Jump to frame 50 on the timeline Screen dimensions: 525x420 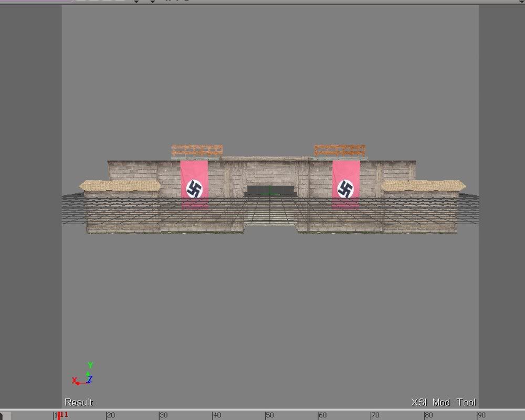[x=269, y=415]
